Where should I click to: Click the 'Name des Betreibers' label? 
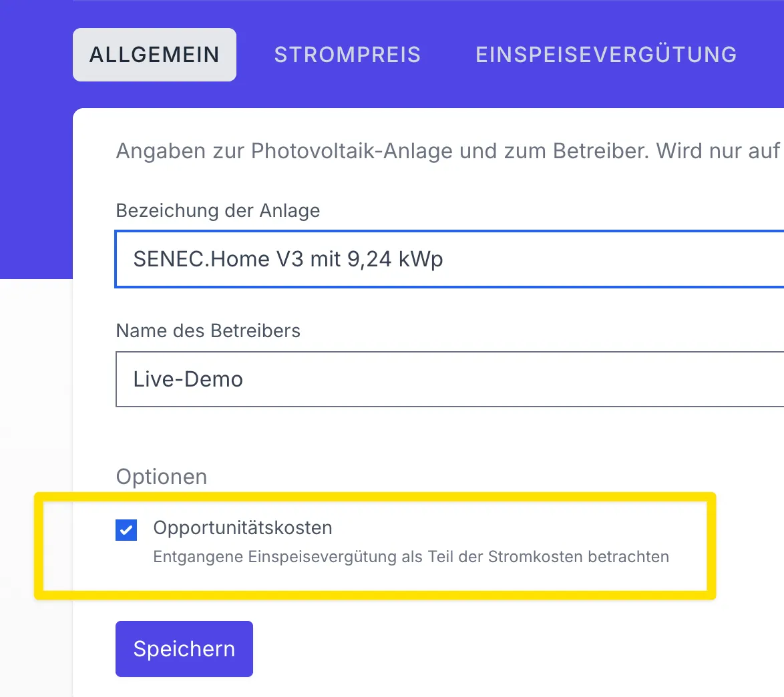(208, 330)
